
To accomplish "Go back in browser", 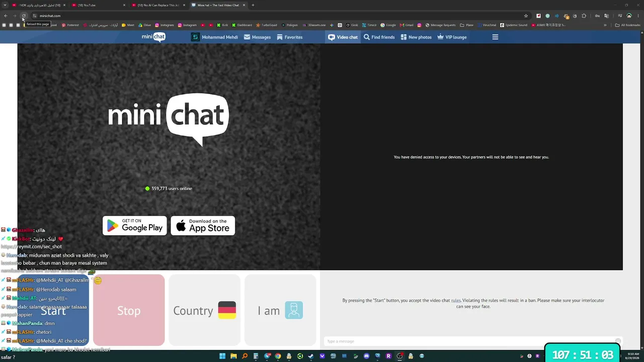I will point(6,16).
